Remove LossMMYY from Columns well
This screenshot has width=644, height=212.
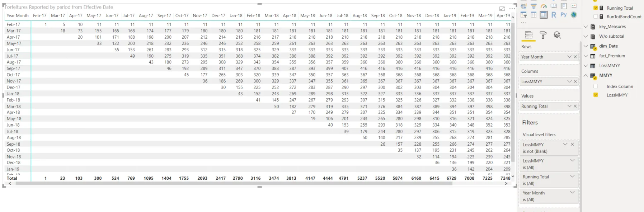pyautogui.click(x=575, y=81)
